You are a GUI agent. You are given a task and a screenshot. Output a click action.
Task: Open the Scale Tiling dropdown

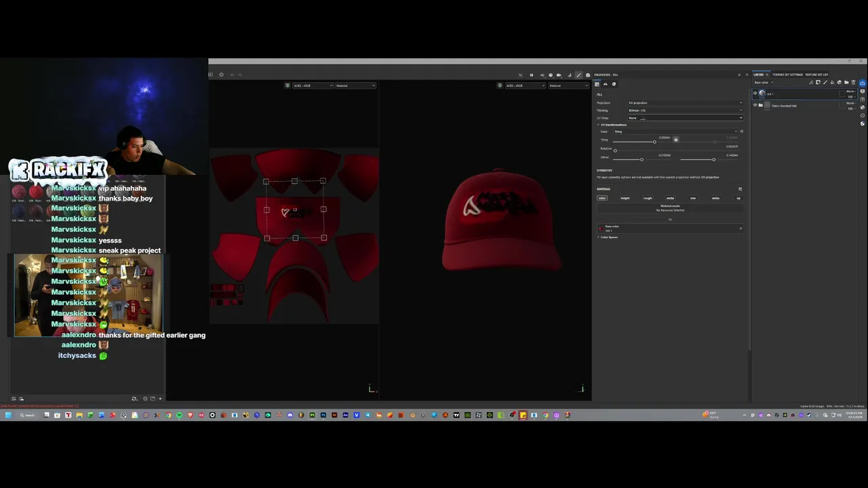675,131
